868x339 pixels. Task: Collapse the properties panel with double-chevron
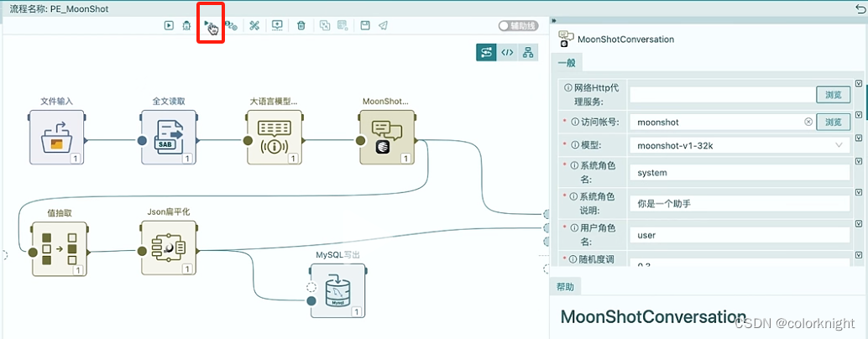tap(554, 20)
